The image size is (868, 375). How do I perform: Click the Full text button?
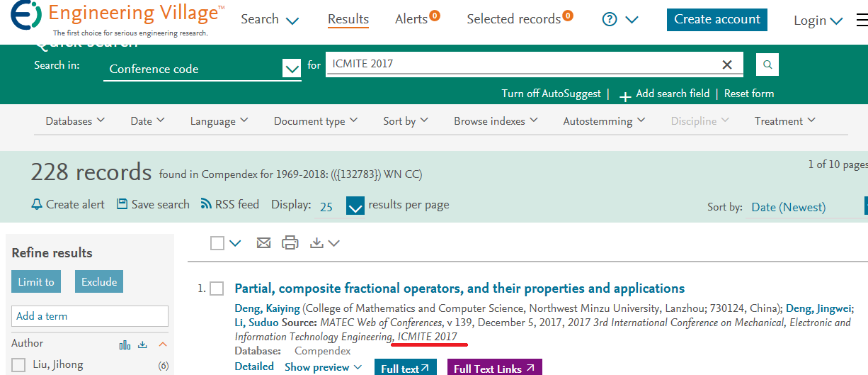tap(405, 368)
